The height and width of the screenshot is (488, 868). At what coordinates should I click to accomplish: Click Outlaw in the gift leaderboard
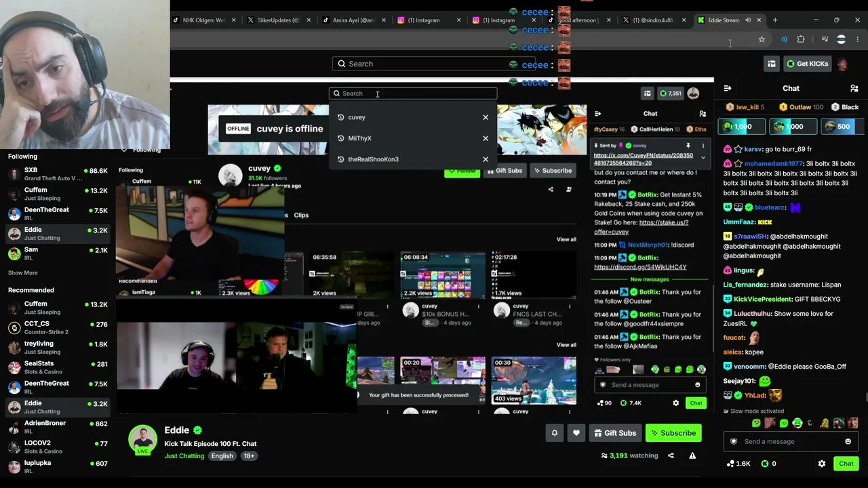[801, 107]
